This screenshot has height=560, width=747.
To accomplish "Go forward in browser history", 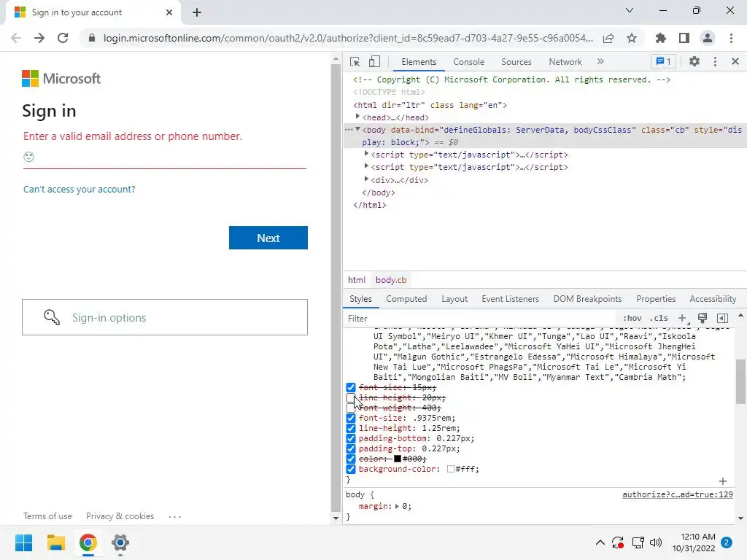I will pos(39,38).
